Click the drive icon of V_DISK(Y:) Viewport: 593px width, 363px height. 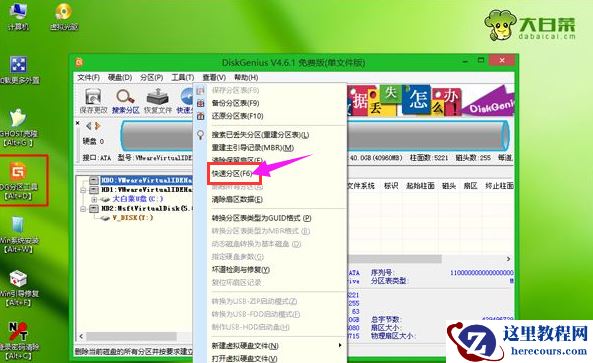(105, 218)
